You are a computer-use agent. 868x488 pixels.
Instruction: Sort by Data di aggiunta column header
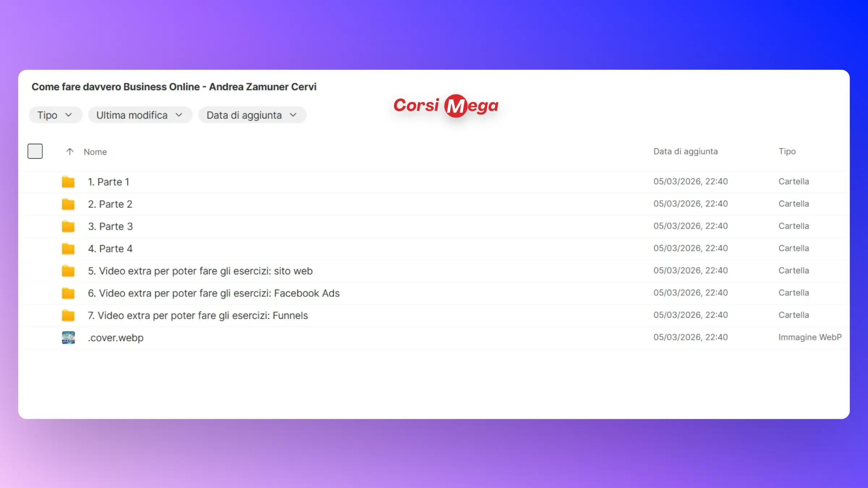point(685,151)
